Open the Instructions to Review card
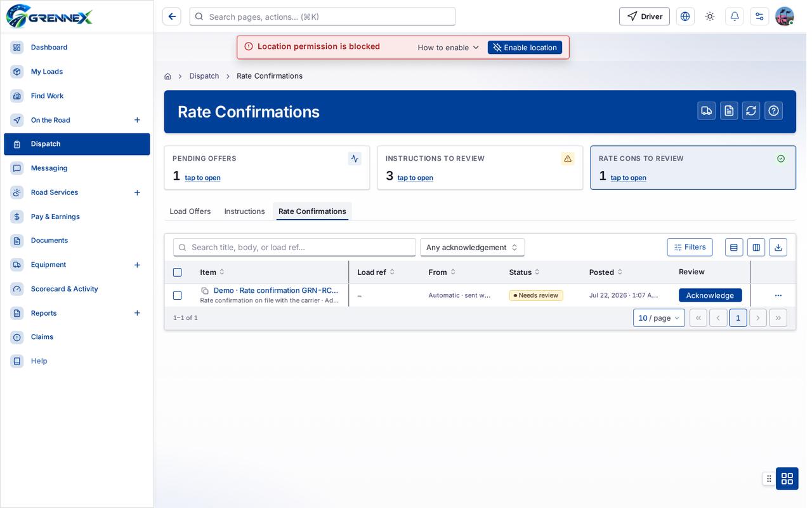Viewport: 812px width, 508px height. 480,168
